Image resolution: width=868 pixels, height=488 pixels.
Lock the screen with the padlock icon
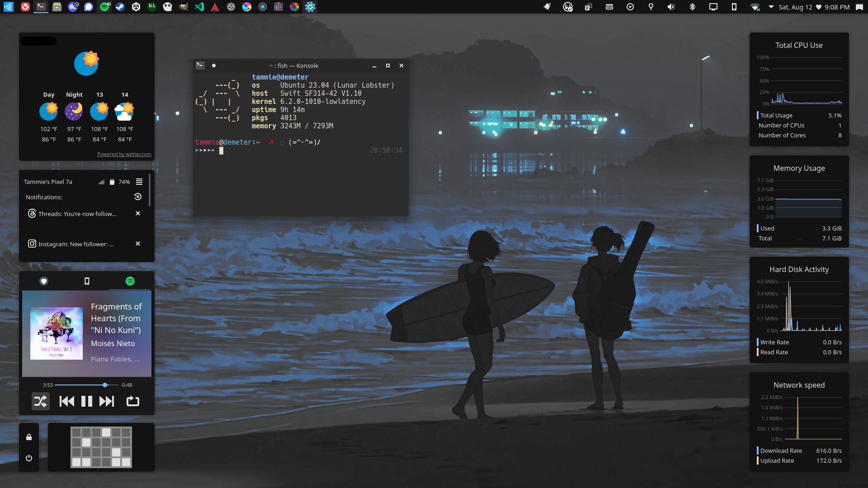pos(29,437)
